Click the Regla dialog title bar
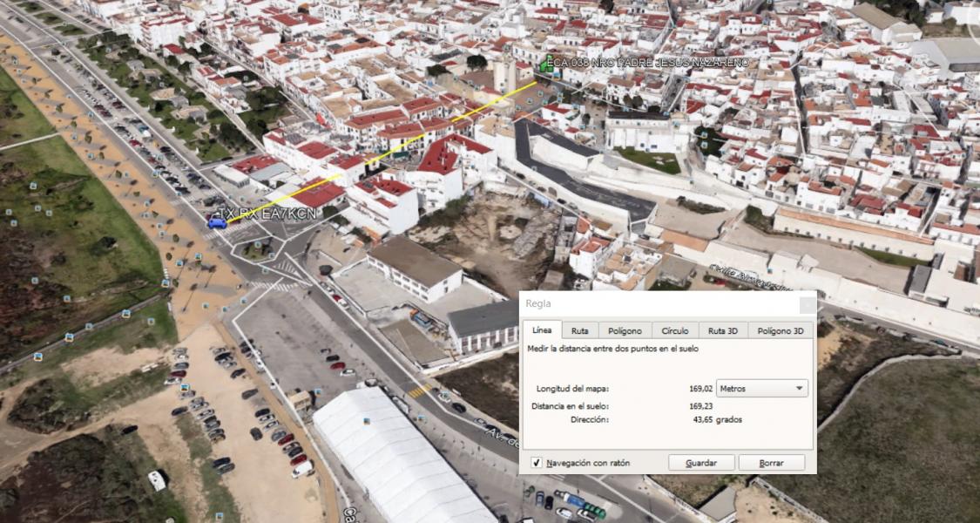 [653, 303]
